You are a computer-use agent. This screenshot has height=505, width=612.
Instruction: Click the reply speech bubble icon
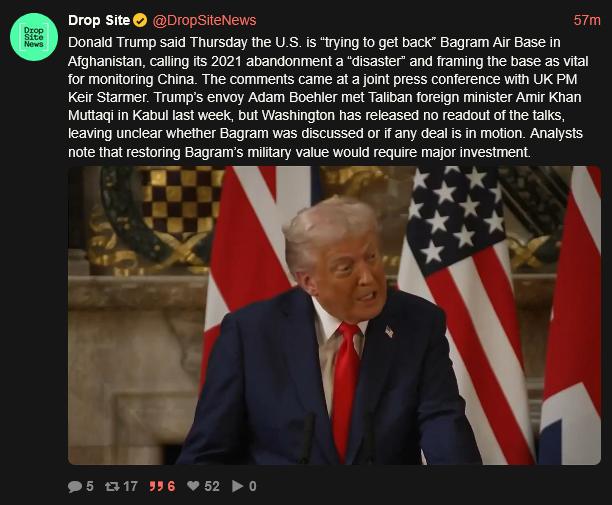75,486
